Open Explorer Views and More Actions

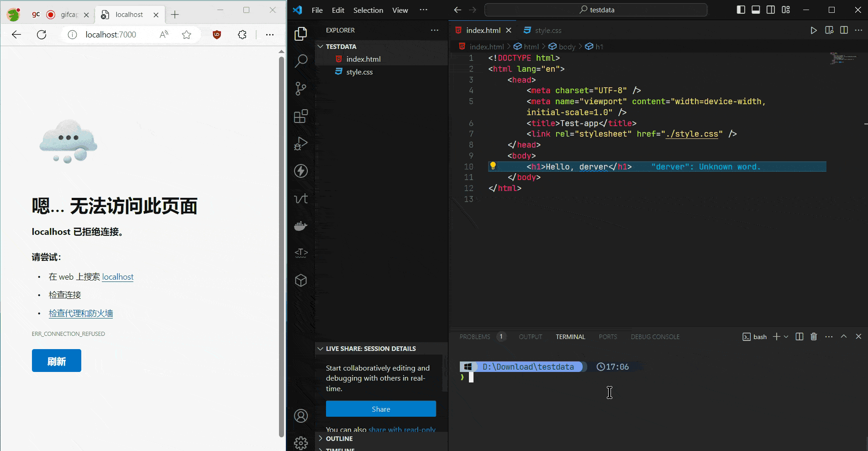(x=434, y=30)
